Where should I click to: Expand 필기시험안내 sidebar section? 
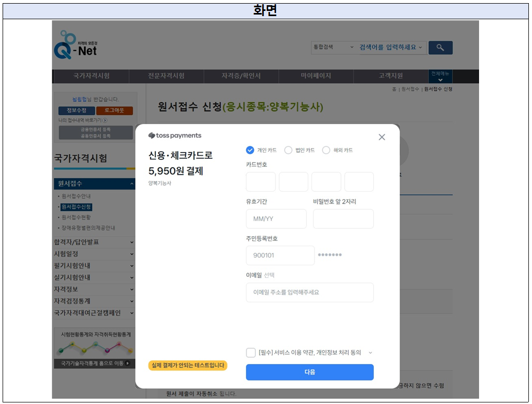132,266
